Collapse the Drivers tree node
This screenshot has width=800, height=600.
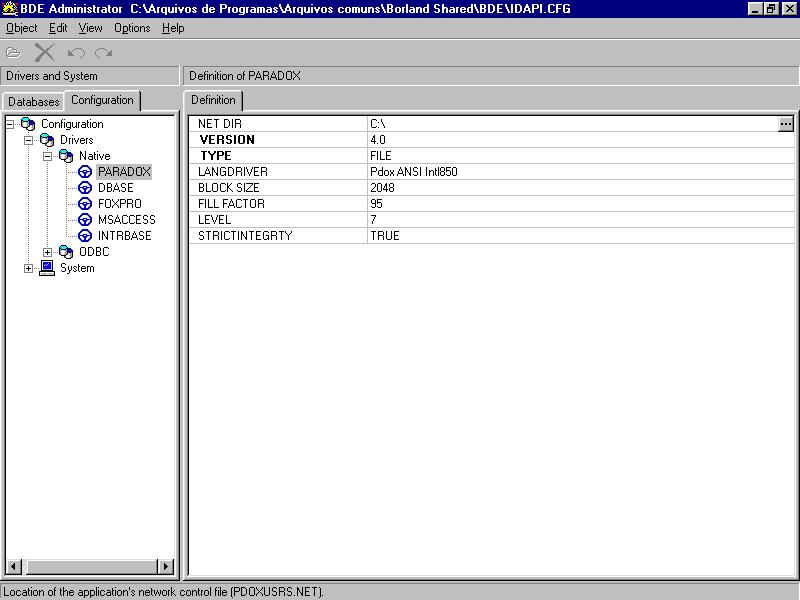click(x=29, y=140)
